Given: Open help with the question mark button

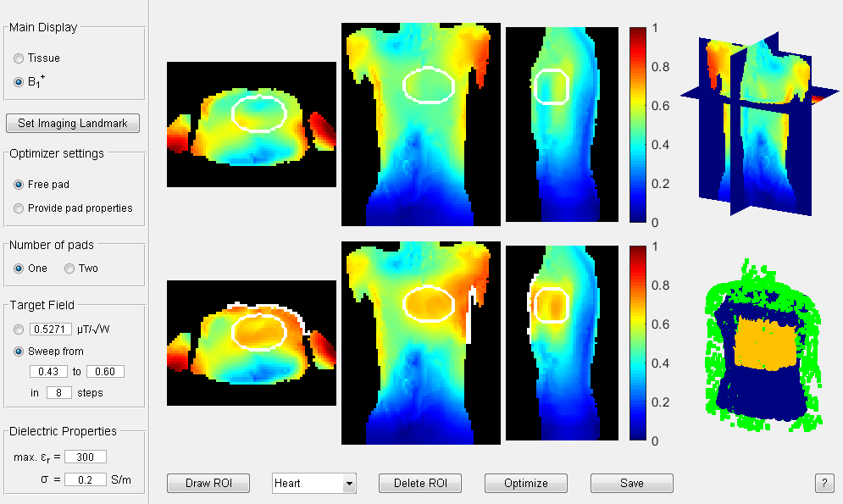Looking at the screenshot, I should pyautogui.click(x=824, y=484).
